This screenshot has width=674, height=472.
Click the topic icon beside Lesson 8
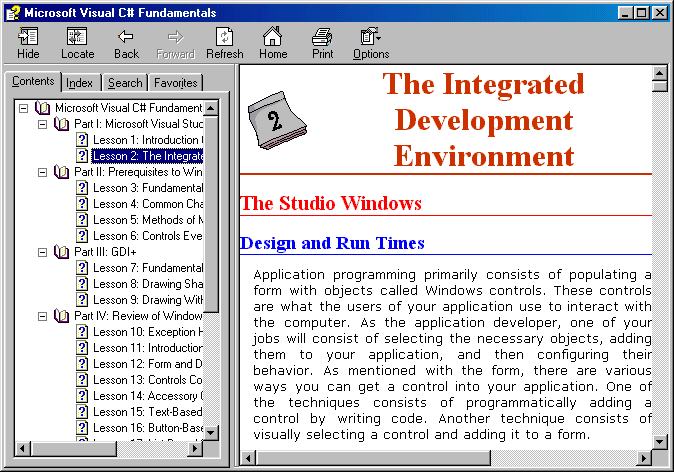(x=82, y=284)
